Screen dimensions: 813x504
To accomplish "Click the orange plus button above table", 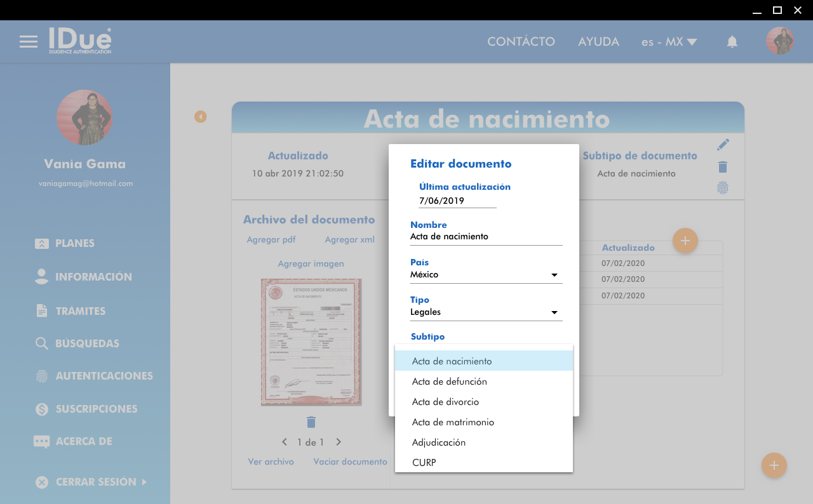I will pyautogui.click(x=685, y=241).
